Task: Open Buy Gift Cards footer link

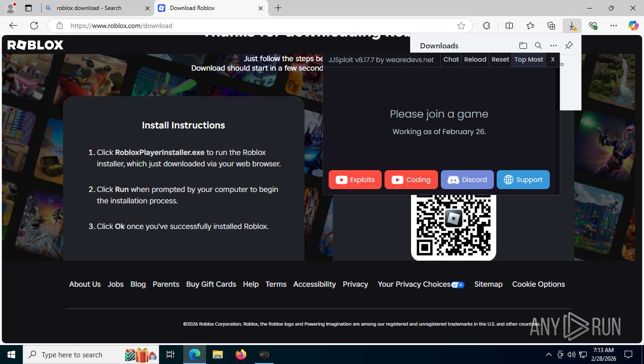Action: pos(211,284)
